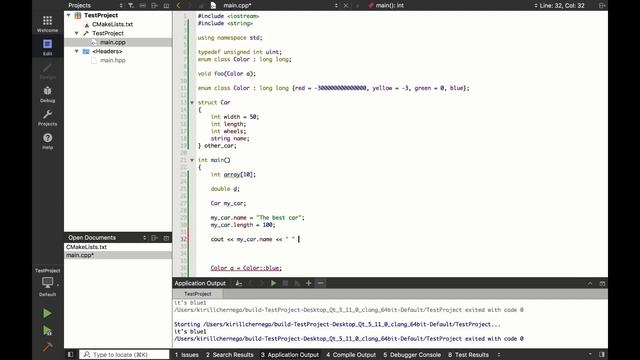Fold the struct Car code block
Screen dimensions: 640x360
coord(192,102)
